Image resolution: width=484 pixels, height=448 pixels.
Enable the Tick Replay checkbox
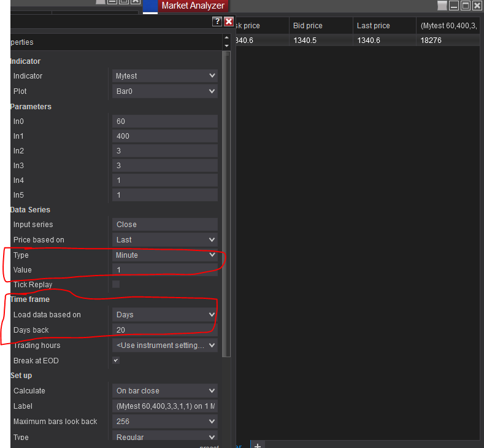point(116,284)
